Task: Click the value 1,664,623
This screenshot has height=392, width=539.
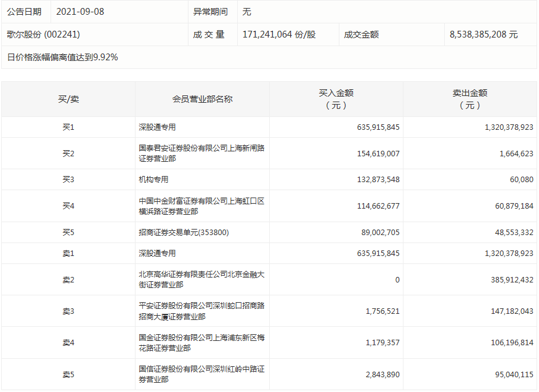Action: click(x=516, y=153)
